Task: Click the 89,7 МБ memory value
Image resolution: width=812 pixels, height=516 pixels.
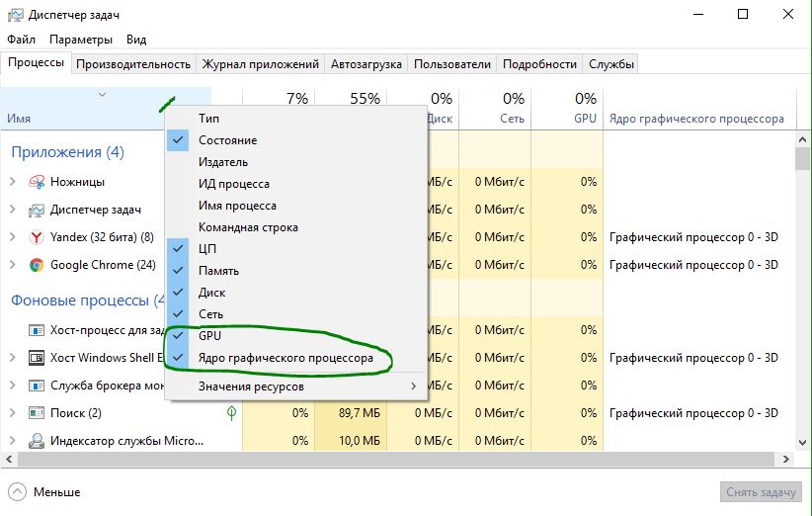Action: pyautogui.click(x=360, y=413)
